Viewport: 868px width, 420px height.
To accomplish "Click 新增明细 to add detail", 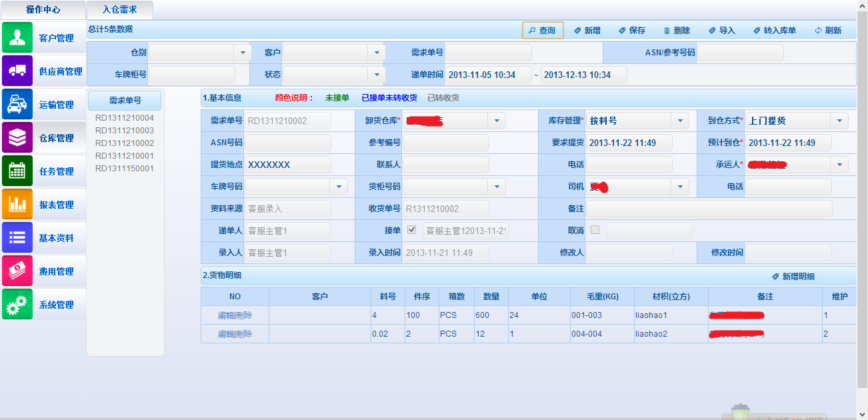I will click(x=793, y=276).
